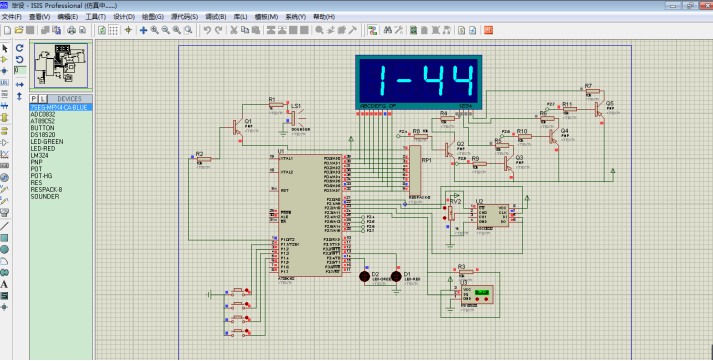Click the Undo arrow in toolbar
The image size is (713, 361).
[207, 30]
